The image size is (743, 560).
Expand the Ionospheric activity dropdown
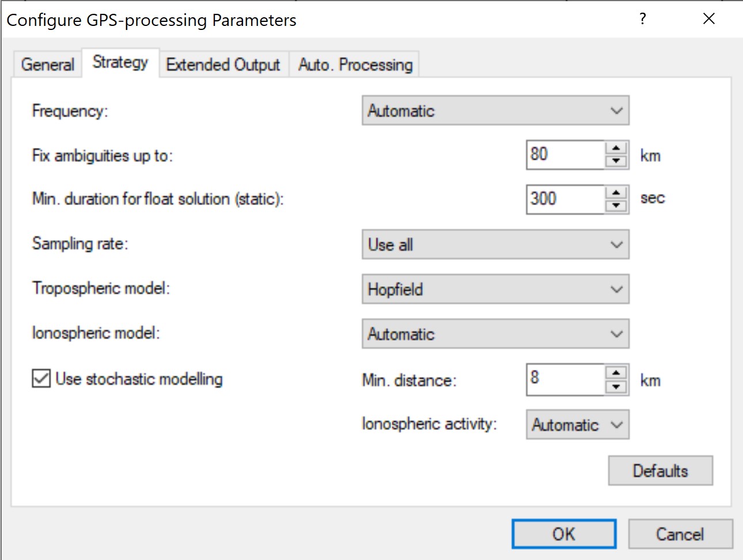[x=577, y=425]
